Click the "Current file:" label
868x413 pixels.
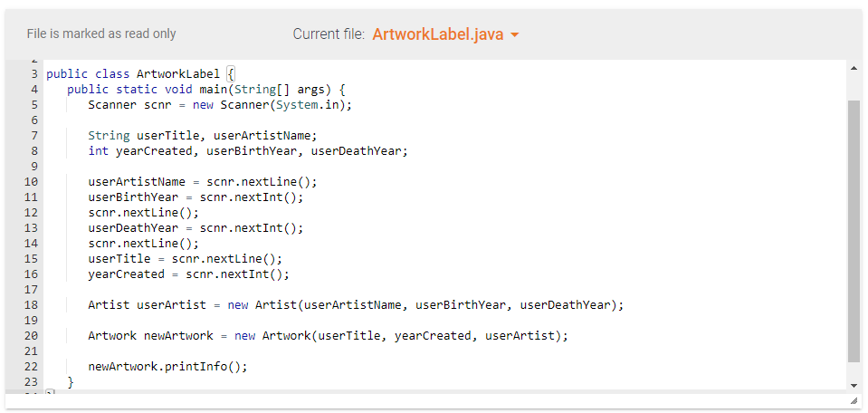click(x=329, y=34)
